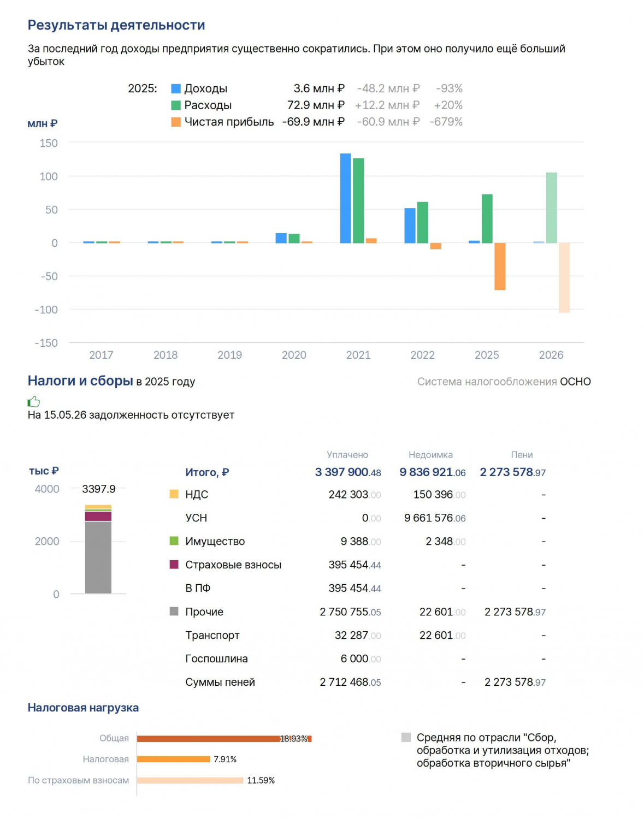
Task: Select the green Расходы legend swatch
Action: (176, 105)
